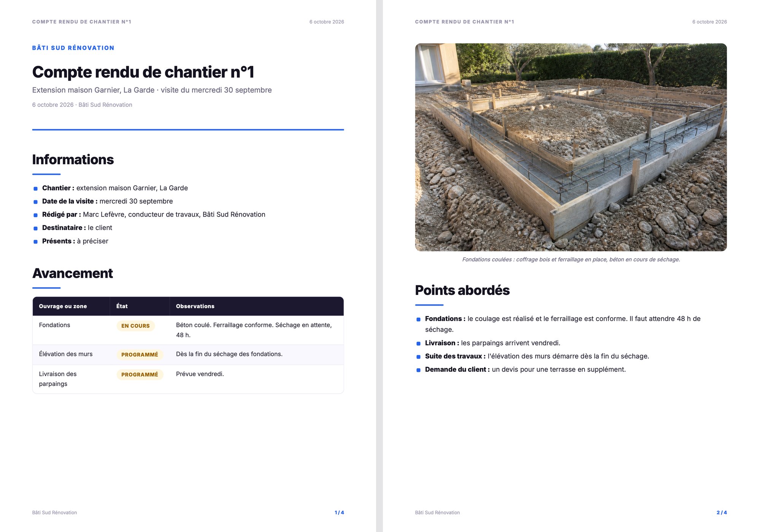Screen dimensions: 759x532
Task: Click the 'Informations' section heading
Action: point(73,160)
